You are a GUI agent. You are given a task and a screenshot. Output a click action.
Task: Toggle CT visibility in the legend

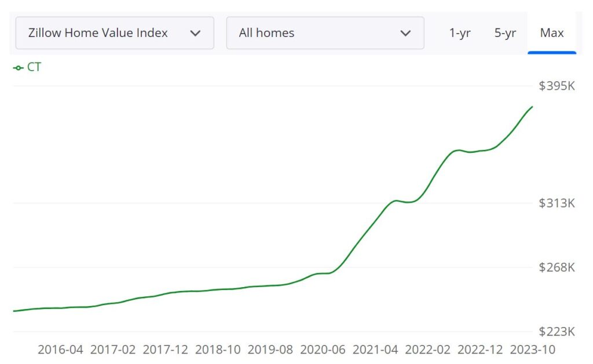pos(25,67)
